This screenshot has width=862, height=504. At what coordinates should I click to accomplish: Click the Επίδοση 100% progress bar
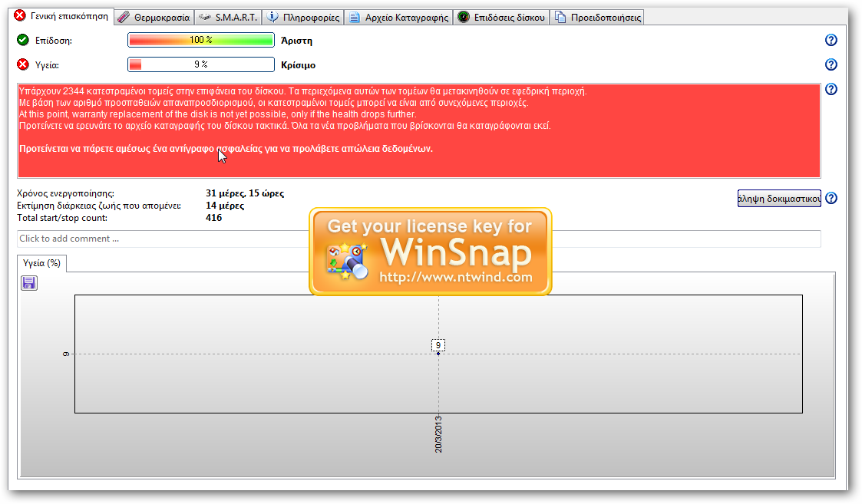[200, 40]
